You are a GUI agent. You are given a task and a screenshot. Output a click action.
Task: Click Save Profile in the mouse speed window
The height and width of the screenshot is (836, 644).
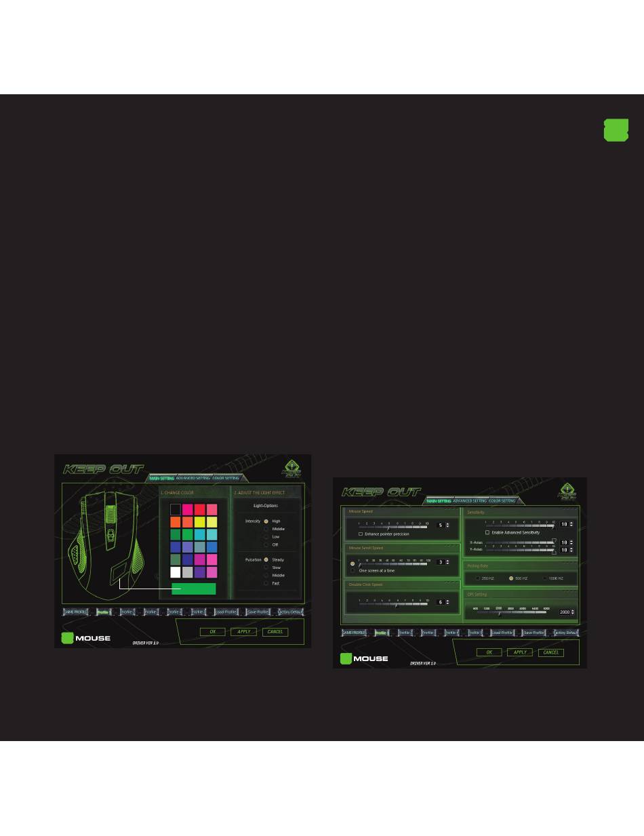[534, 633]
